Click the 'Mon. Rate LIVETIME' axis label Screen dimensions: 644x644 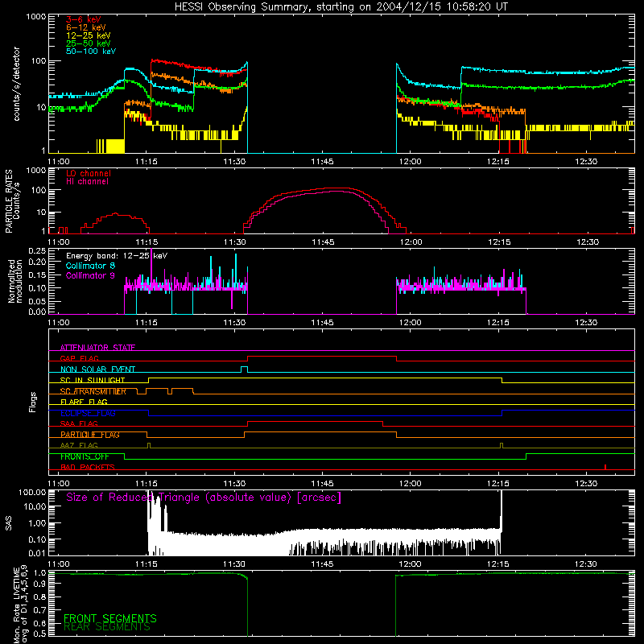[16, 605]
